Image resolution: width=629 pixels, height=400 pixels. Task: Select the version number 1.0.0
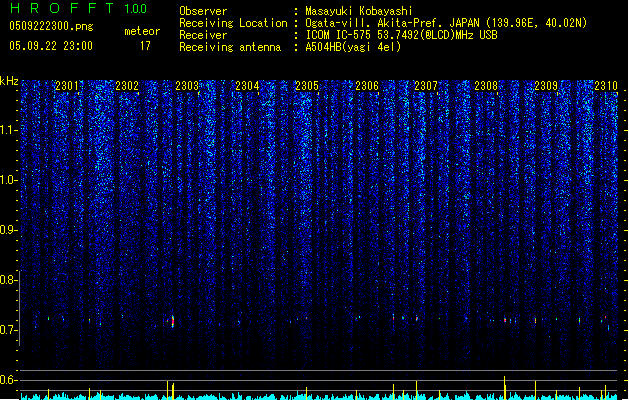point(136,9)
